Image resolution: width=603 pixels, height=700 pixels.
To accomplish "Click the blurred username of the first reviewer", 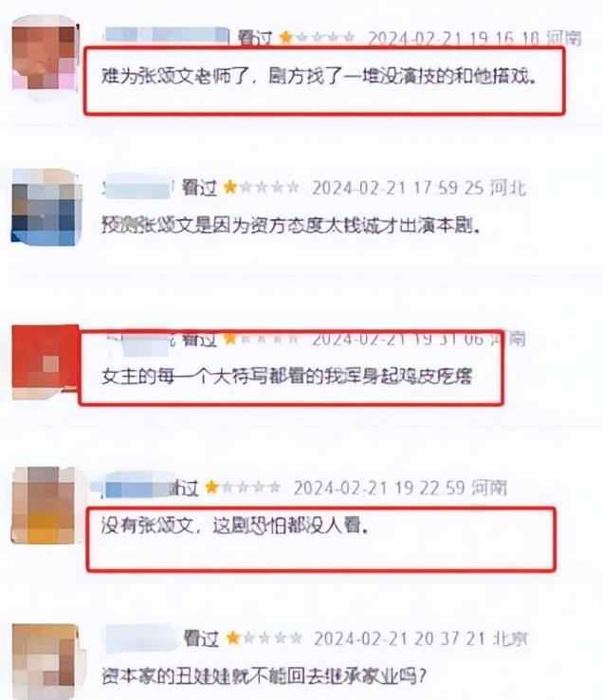I will (166, 36).
